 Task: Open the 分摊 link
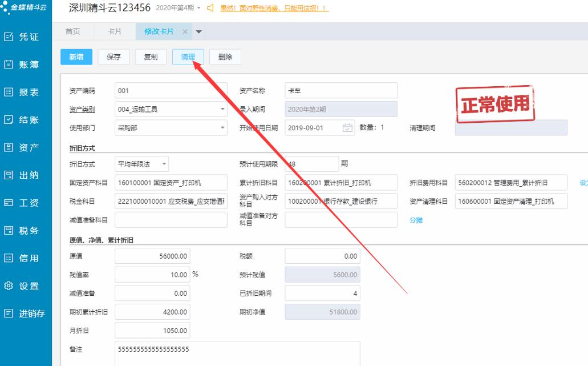[417, 219]
